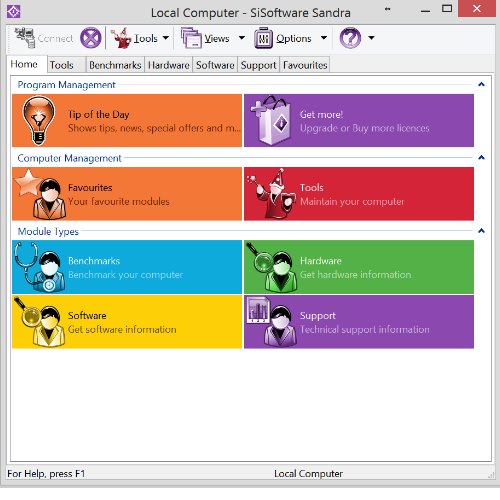This screenshot has height=500, width=500.
Task: Switch to the Benchmarks tab
Action: coord(115,65)
